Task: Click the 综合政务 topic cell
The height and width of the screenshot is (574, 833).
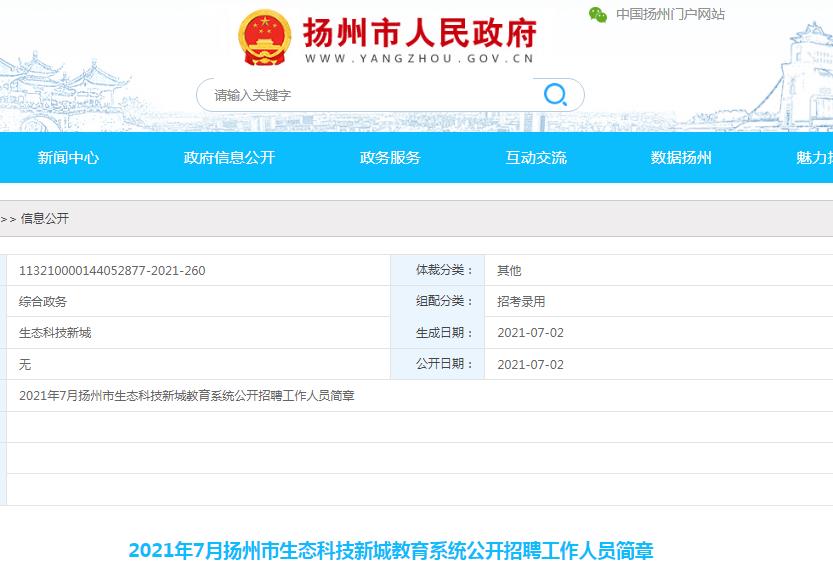Action: tap(43, 301)
